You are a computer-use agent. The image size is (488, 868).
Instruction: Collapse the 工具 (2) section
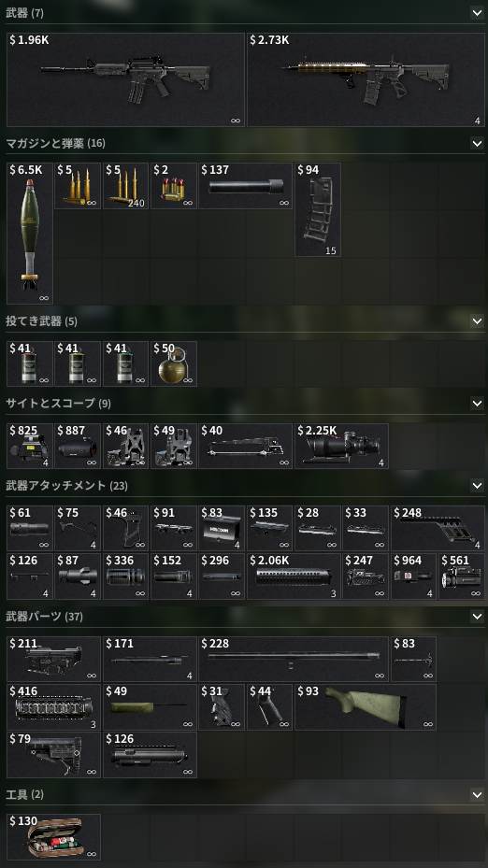[477, 794]
